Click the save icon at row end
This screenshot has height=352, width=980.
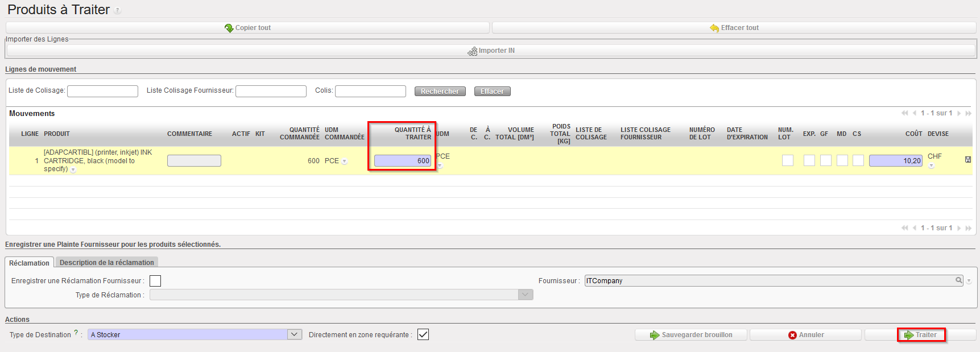click(x=968, y=160)
